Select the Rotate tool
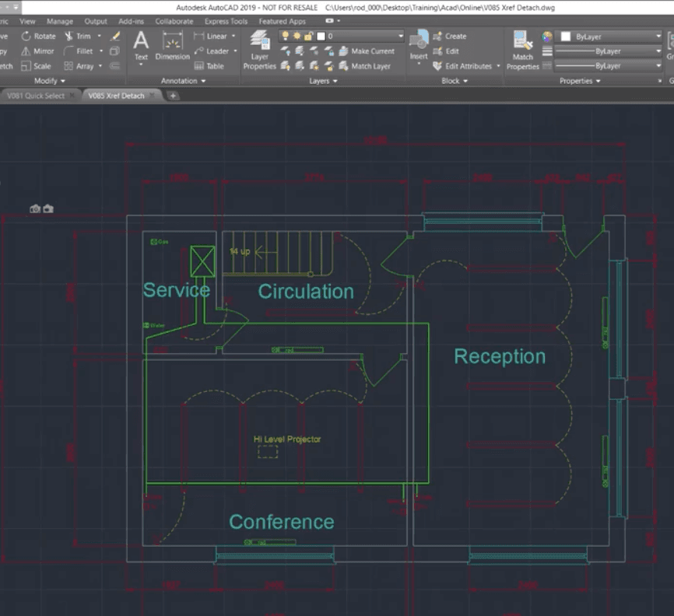Image resolution: width=674 pixels, height=616 pixels. pyautogui.click(x=39, y=37)
